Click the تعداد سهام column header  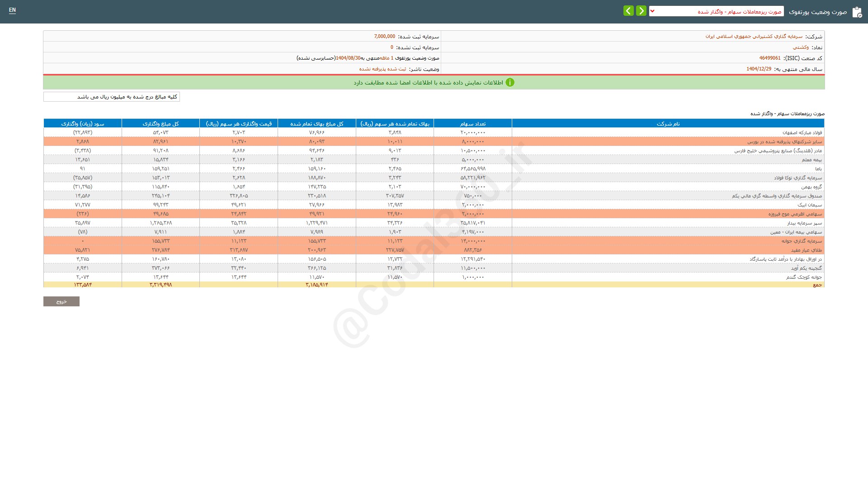(472, 124)
